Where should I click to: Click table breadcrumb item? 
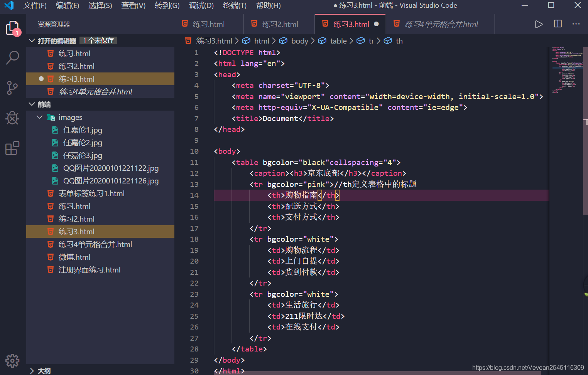click(338, 41)
